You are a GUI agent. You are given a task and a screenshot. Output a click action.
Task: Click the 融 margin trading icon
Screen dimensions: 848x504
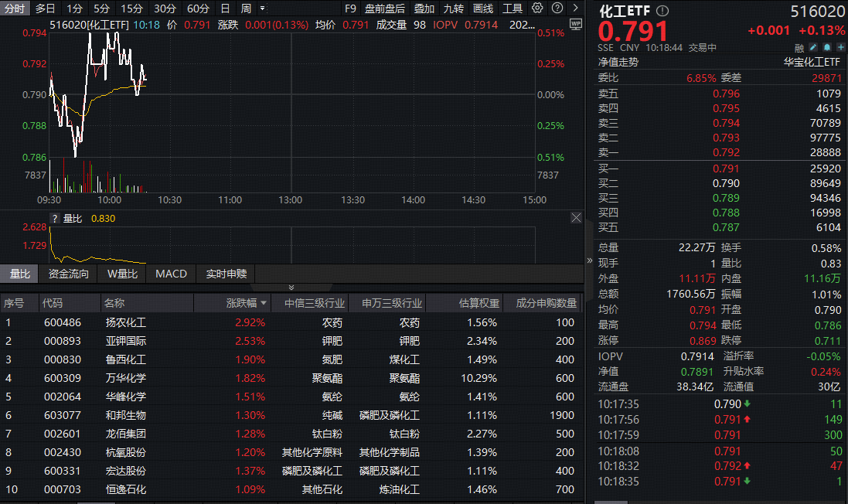point(799,47)
